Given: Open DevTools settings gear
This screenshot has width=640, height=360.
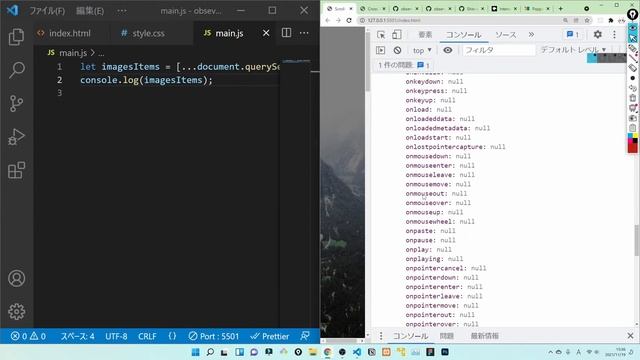Looking at the screenshot, I should tap(598, 35).
